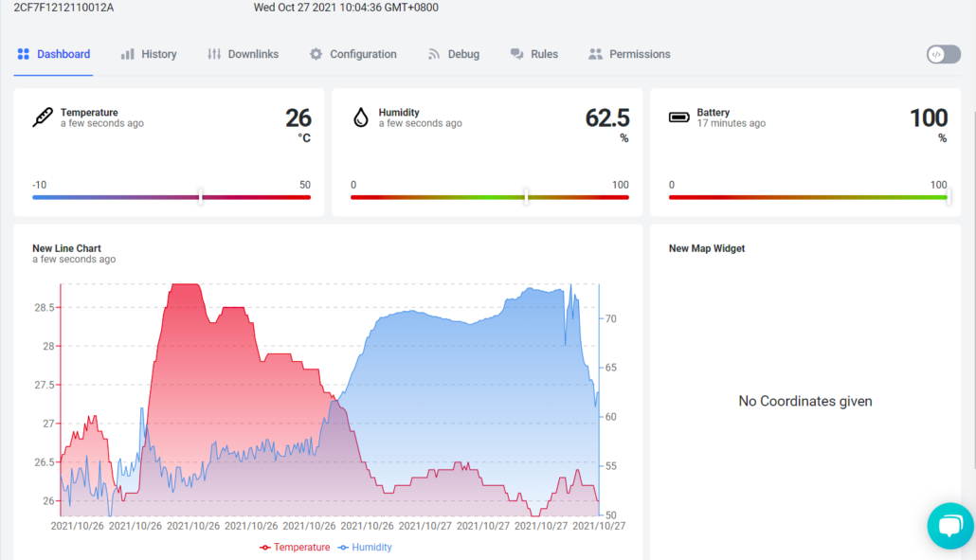Click the Configuration gear icon
This screenshot has height=560, width=976.
click(x=316, y=55)
